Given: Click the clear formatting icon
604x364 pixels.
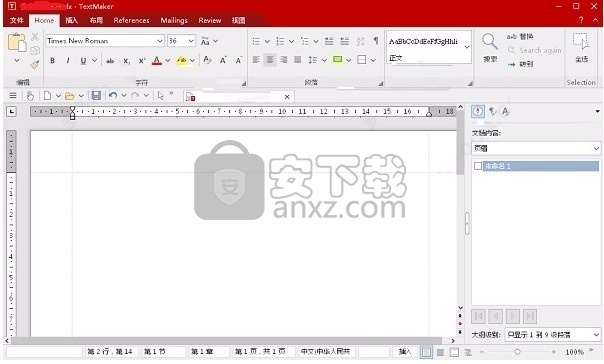Looking at the screenshot, I should click(207, 60).
